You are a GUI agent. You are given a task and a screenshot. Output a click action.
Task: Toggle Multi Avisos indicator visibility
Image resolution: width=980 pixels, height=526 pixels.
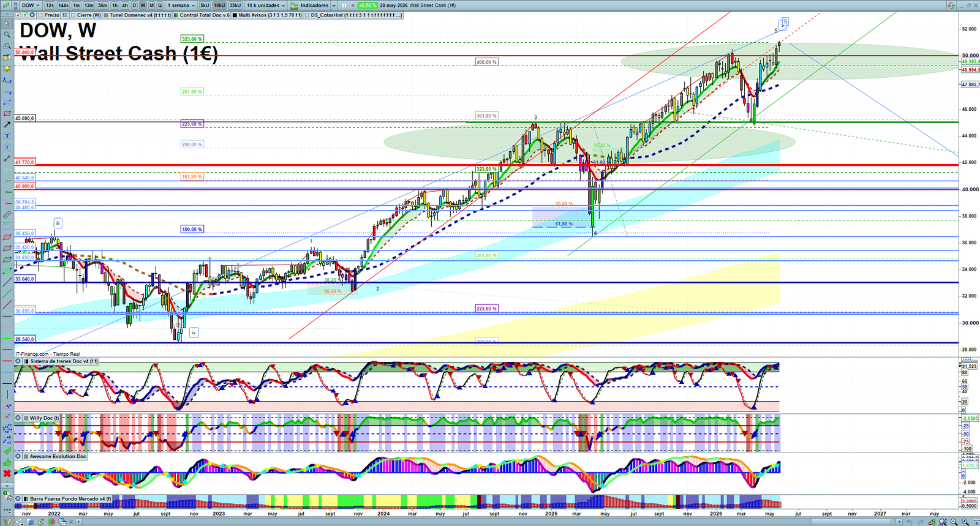[235, 15]
